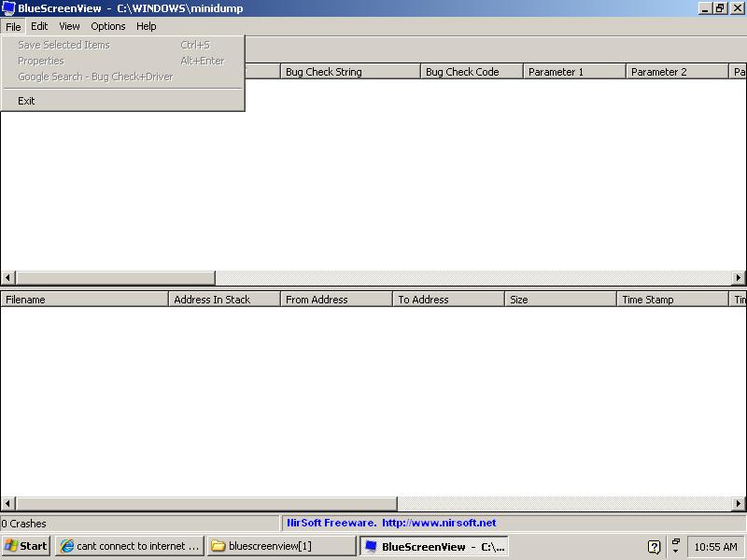The height and width of the screenshot is (560, 747).
Task: Switch to bluescreenview[1] folder window
Action: click(x=282, y=546)
